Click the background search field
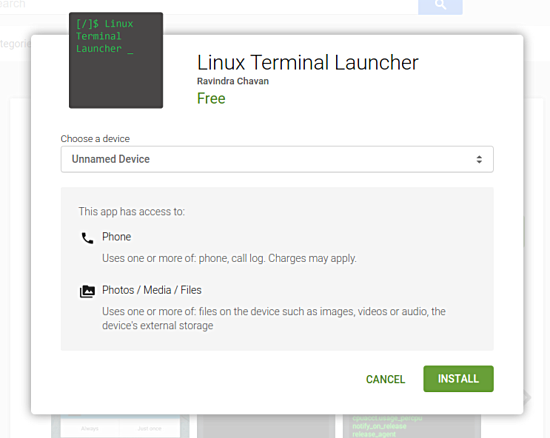 (x=209, y=6)
